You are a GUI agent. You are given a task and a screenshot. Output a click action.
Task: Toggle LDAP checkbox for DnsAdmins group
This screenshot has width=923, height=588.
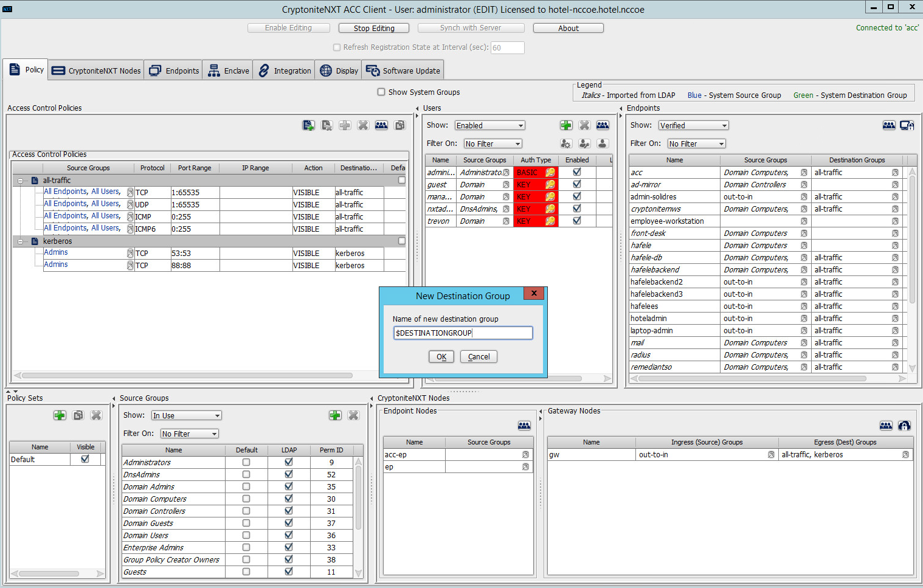coord(289,474)
